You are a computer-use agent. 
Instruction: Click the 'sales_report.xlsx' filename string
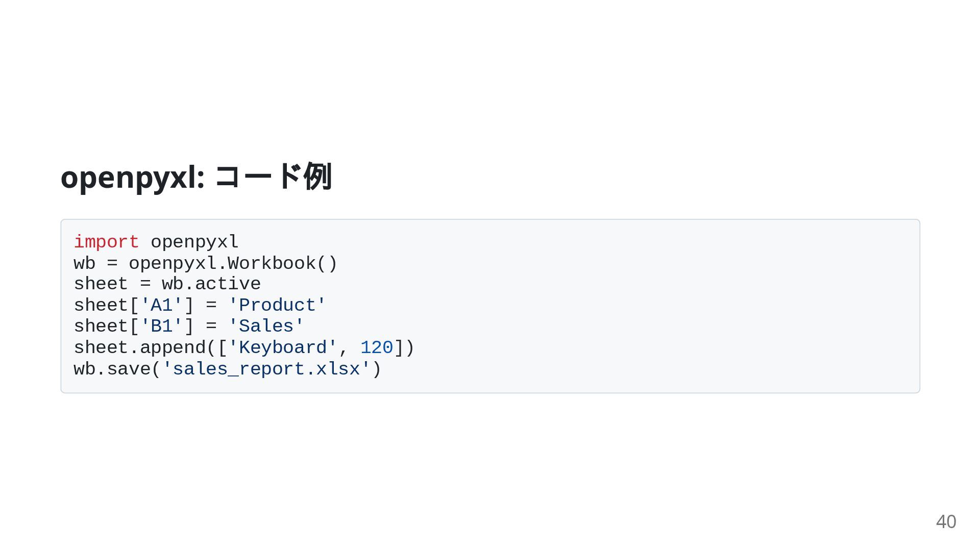click(x=266, y=369)
